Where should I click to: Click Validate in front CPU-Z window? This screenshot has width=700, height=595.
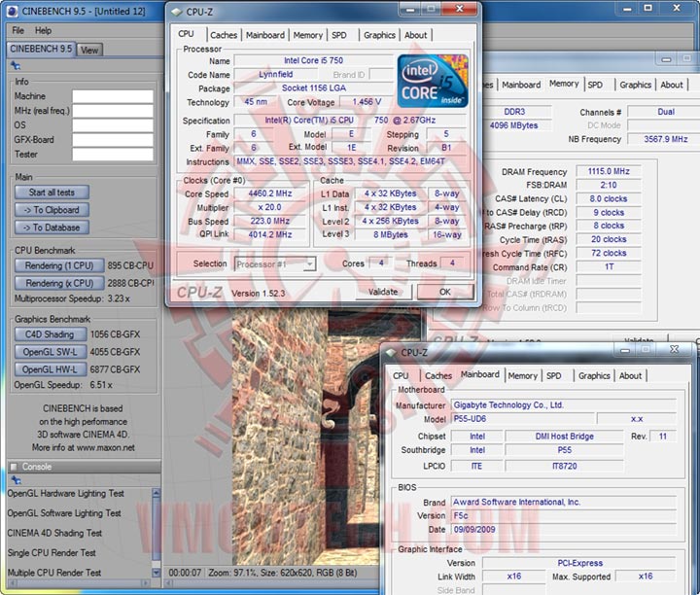tap(383, 292)
